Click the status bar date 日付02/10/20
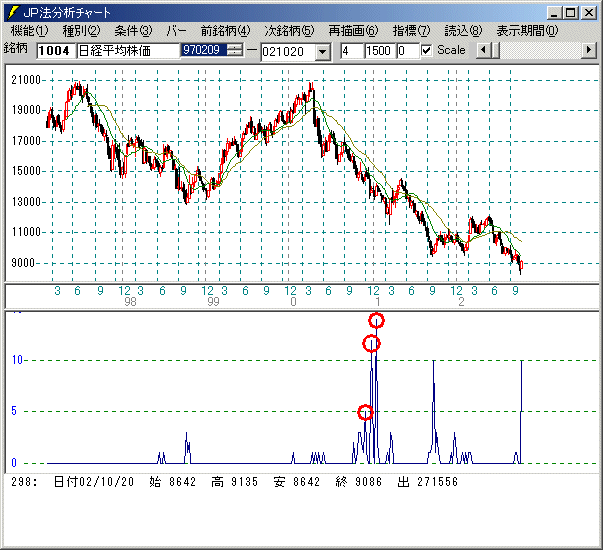This screenshot has width=603, height=550. click(93, 482)
